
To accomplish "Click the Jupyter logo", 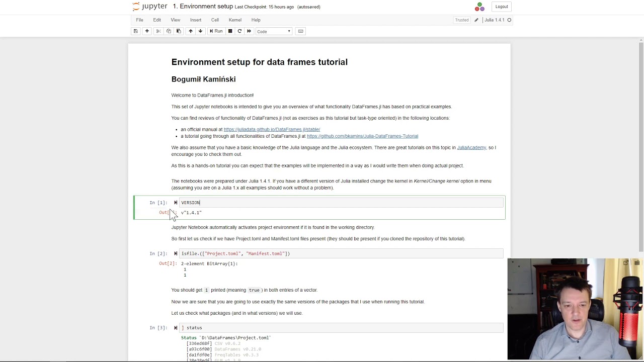I will (150, 7).
